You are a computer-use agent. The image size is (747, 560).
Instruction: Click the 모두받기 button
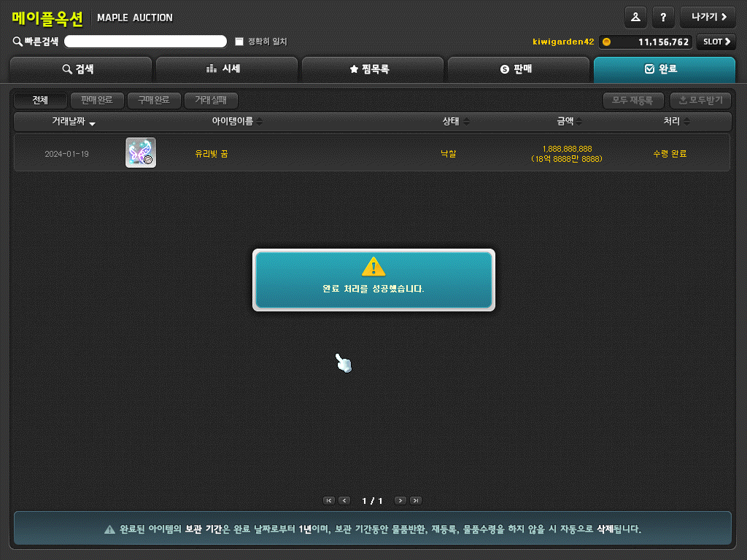click(700, 101)
